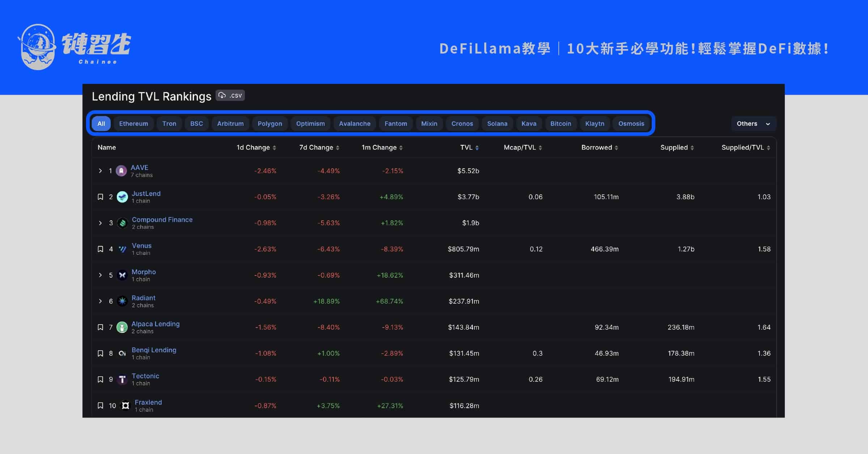Filter rankings by BSC chain
868x454 pixels.
coord(196,124)
